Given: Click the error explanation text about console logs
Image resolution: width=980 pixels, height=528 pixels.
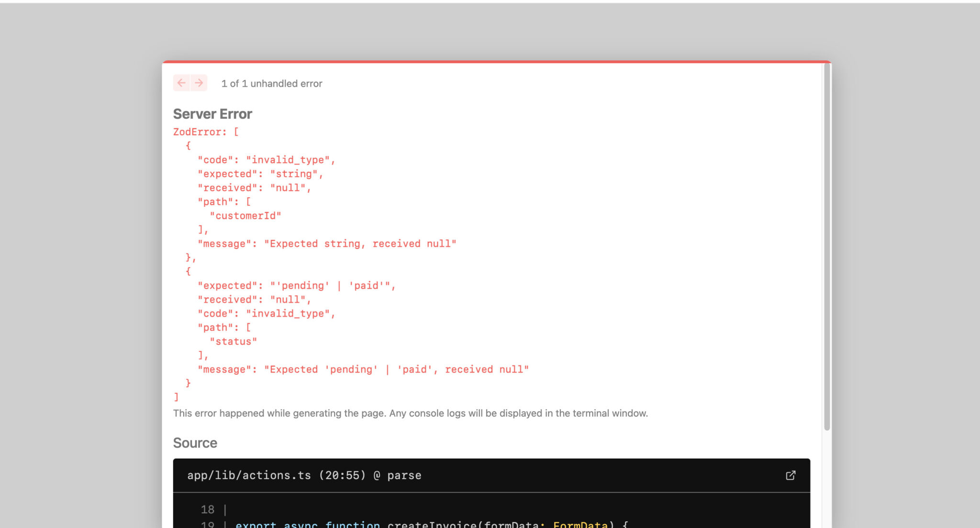Looking at the screenshot, I should point(411,413).
